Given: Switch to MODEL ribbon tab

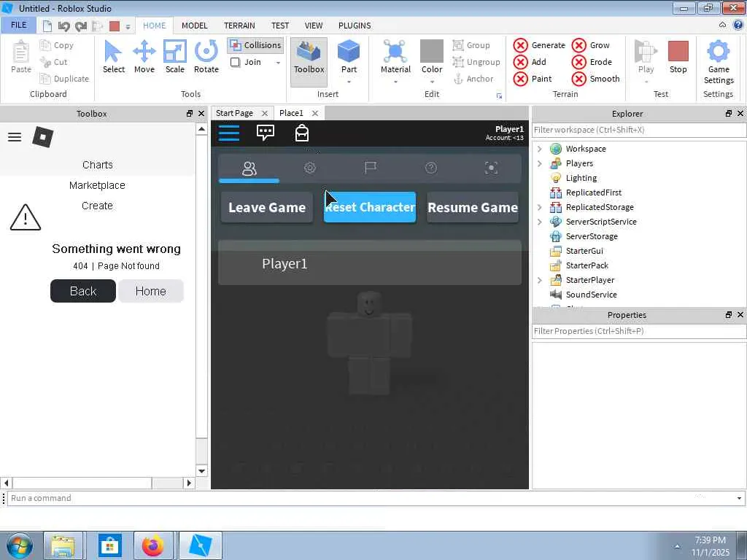Looking at the screenshot, I should click(194, 26).
